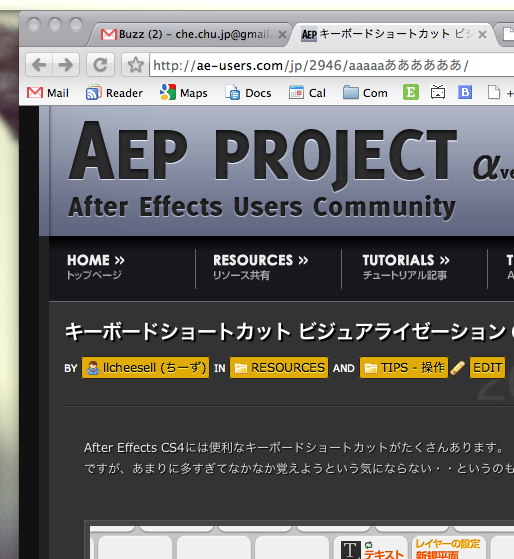514x559 pixels.
Task: Open the Reader bookmark
Action: tap(114, 93)
